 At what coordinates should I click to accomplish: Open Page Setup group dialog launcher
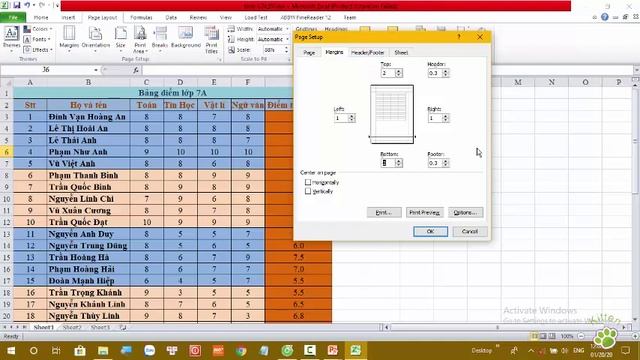[220, 60]
